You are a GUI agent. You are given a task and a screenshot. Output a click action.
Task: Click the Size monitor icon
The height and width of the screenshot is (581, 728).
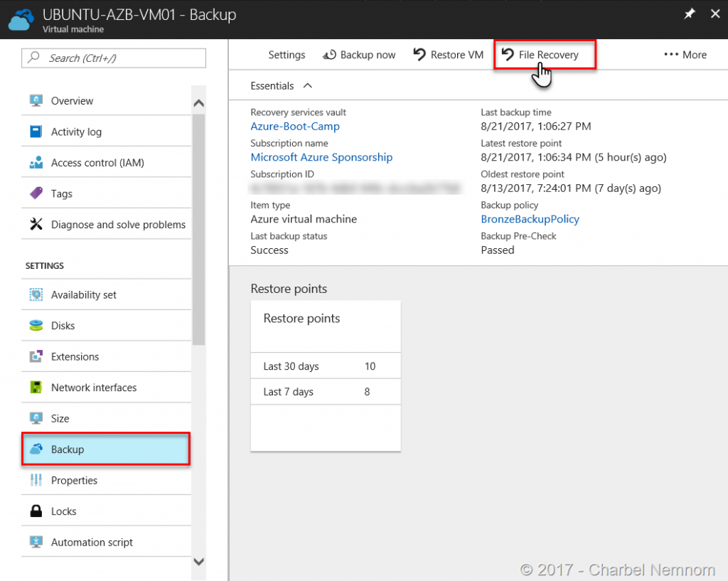pos(36,418)
